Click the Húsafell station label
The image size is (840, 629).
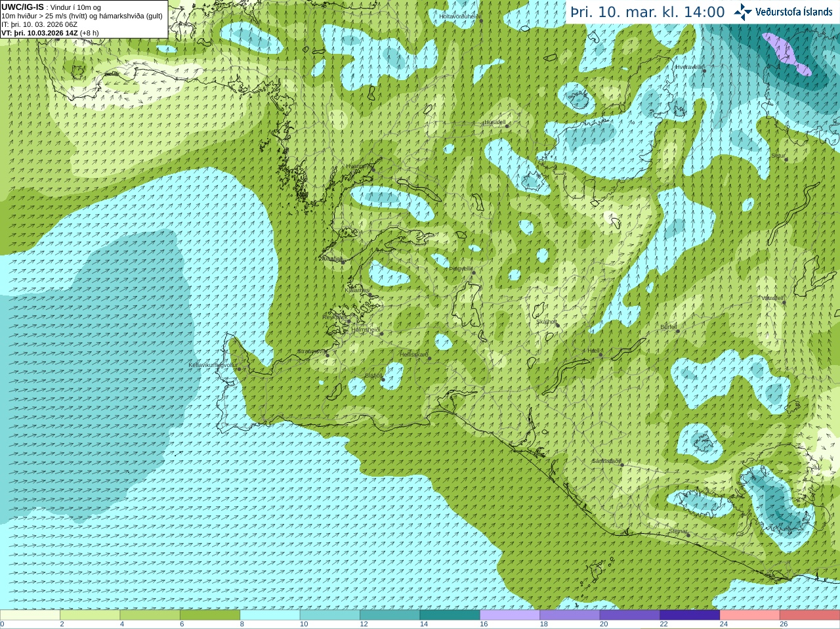pyautogui.click(x=495, y=122)
